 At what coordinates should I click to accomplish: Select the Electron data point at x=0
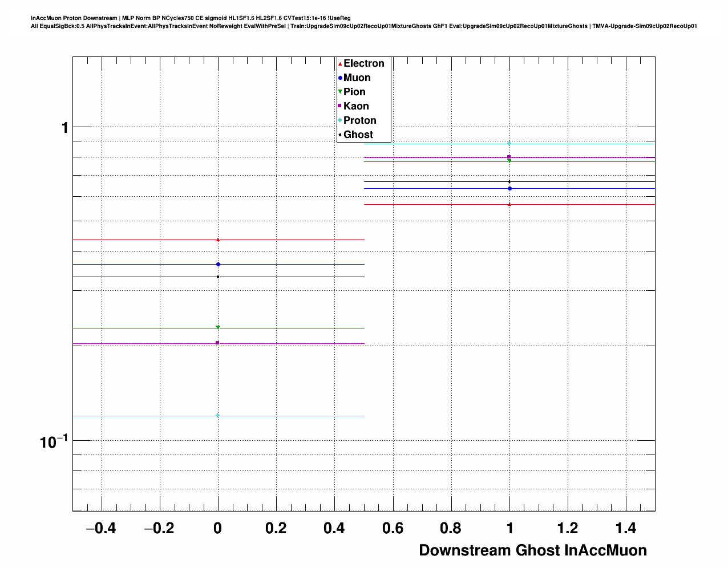tap(218, 240)
